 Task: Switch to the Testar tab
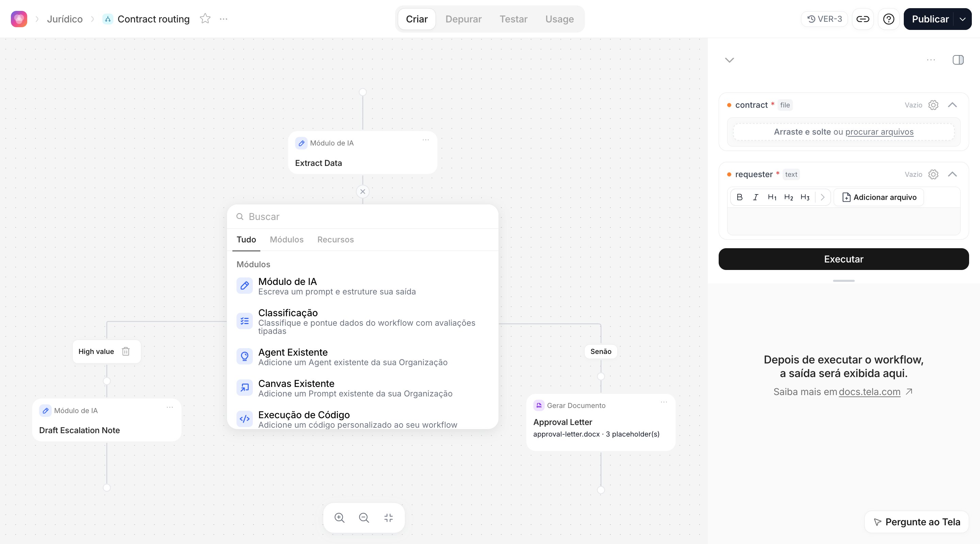(x=513, y=19)
